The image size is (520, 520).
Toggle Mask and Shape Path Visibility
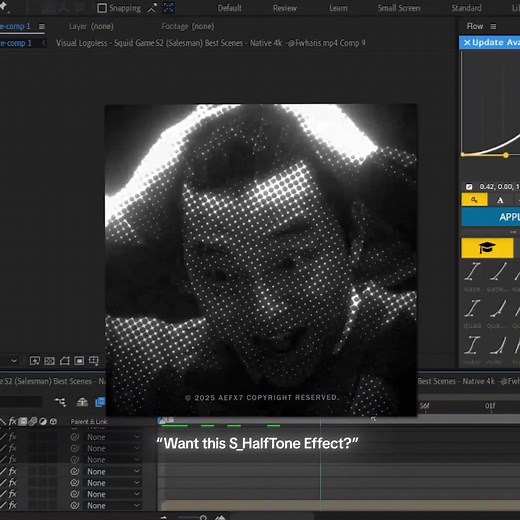(x=64, y=361)
